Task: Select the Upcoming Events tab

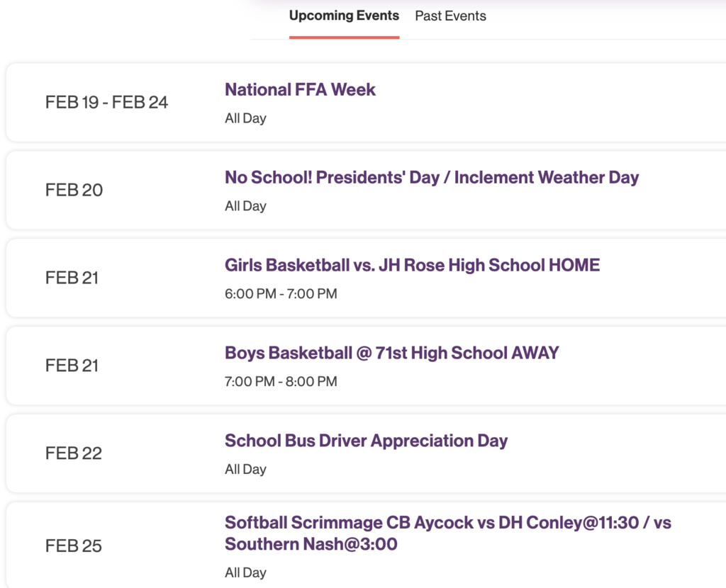Action: click(x=345, y=16)
